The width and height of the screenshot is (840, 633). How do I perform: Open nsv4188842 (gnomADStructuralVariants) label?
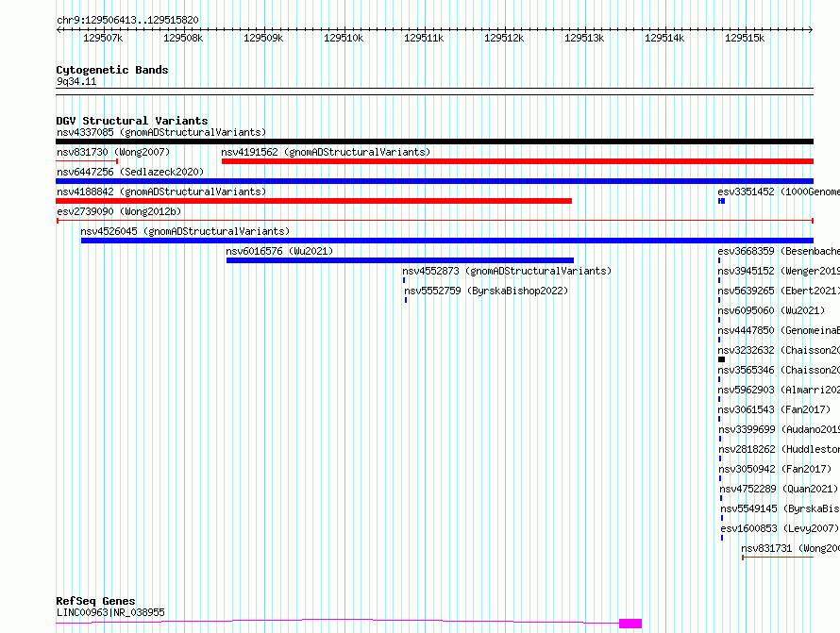(161, 192)
